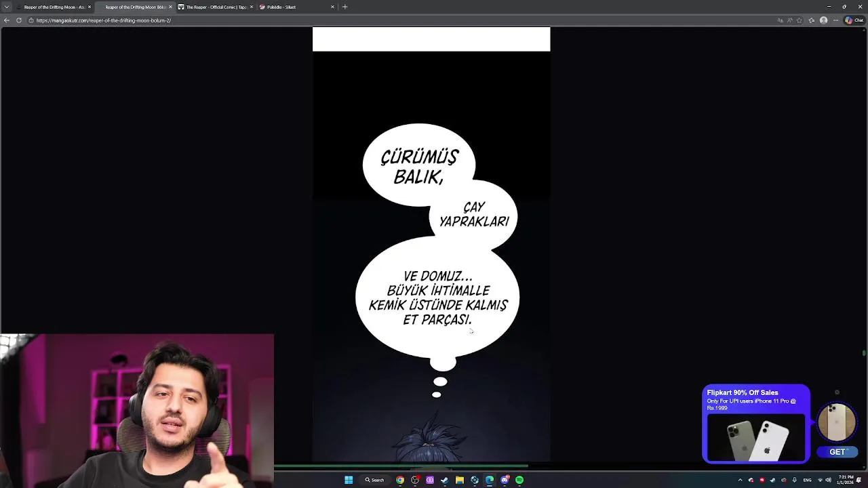Image resolution: width=868 pixels, height=488 pixels.
Task: Open File Explorer from the taskbar
Action: tap(460, 480)
